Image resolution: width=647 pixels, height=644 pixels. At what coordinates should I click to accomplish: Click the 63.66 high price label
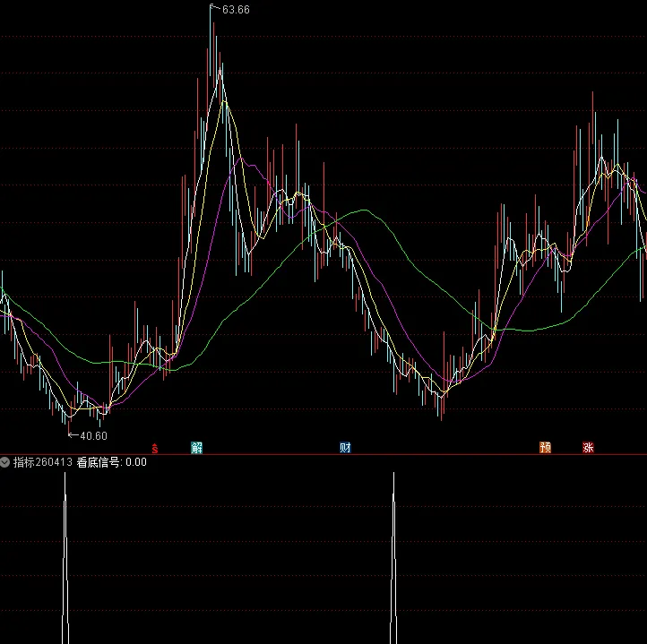(x=236, y=10)
